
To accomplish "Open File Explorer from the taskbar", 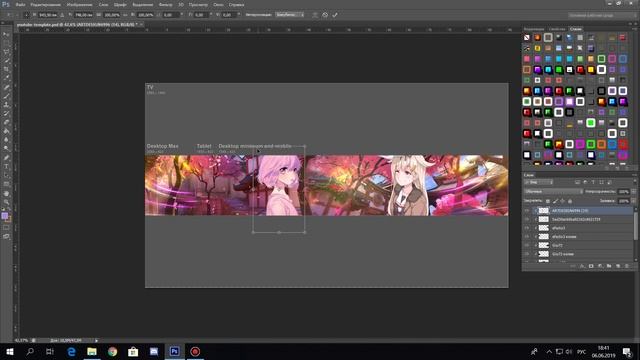I will (x=92, y=351).
